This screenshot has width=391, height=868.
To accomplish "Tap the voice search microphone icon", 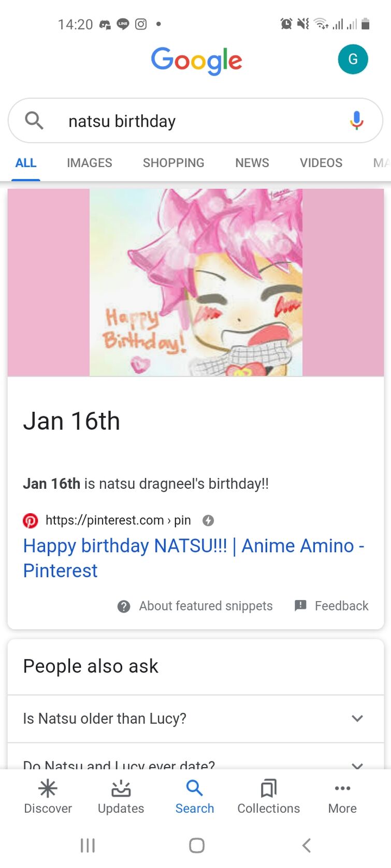I will point(356,121).
